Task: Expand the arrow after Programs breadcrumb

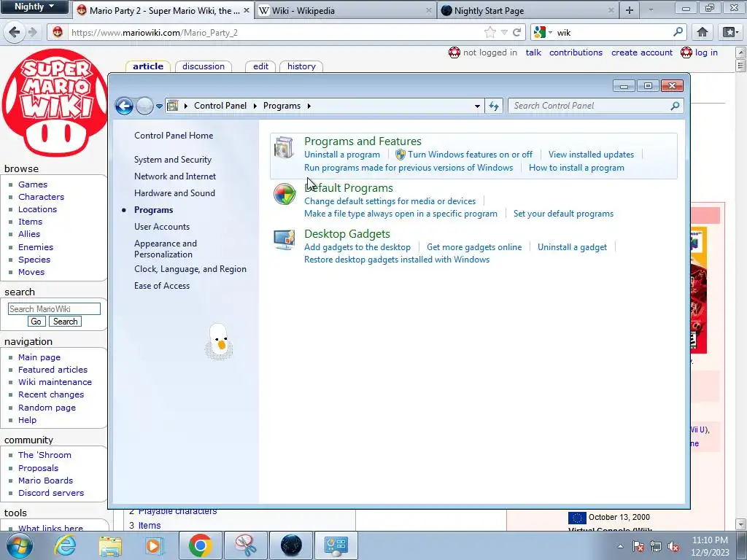Action: 309,106
